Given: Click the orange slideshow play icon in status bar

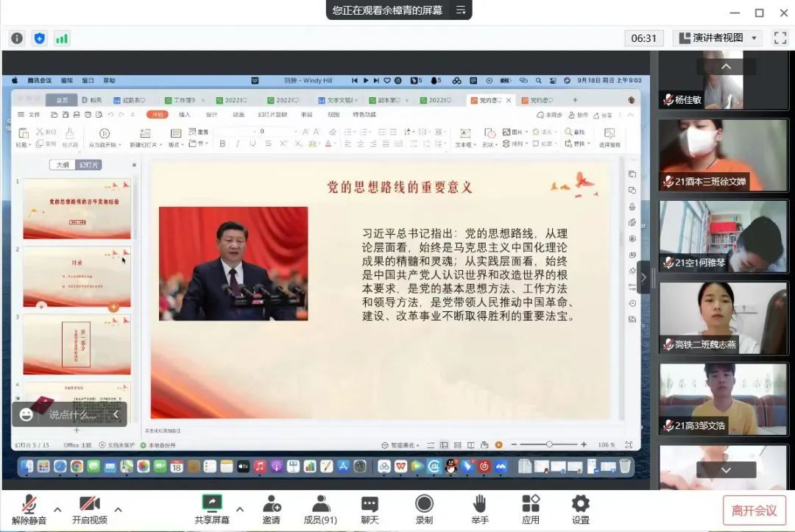Looking at the screenshot, I should (x=499, y=445).
